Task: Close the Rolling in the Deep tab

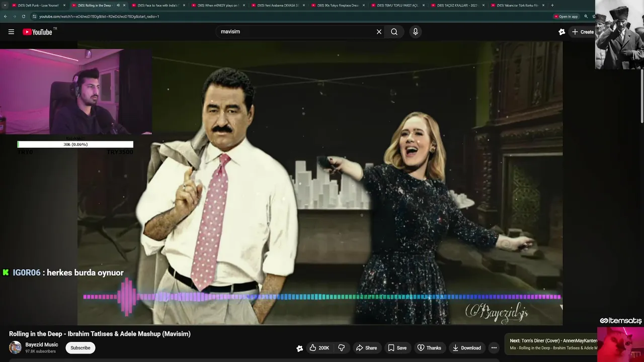Action: (124, 6)
